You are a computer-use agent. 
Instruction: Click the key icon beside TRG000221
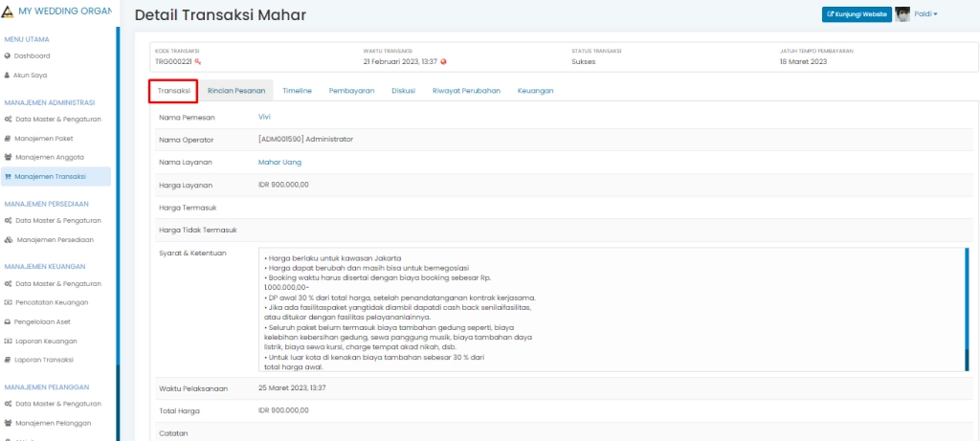198,61
